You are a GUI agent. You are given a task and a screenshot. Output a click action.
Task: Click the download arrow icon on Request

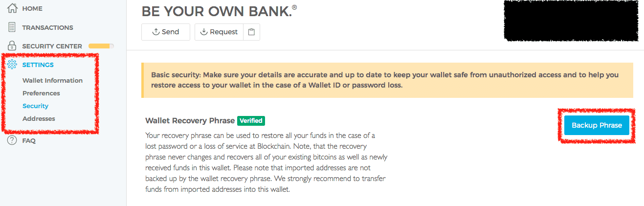[x=204, y=32]
